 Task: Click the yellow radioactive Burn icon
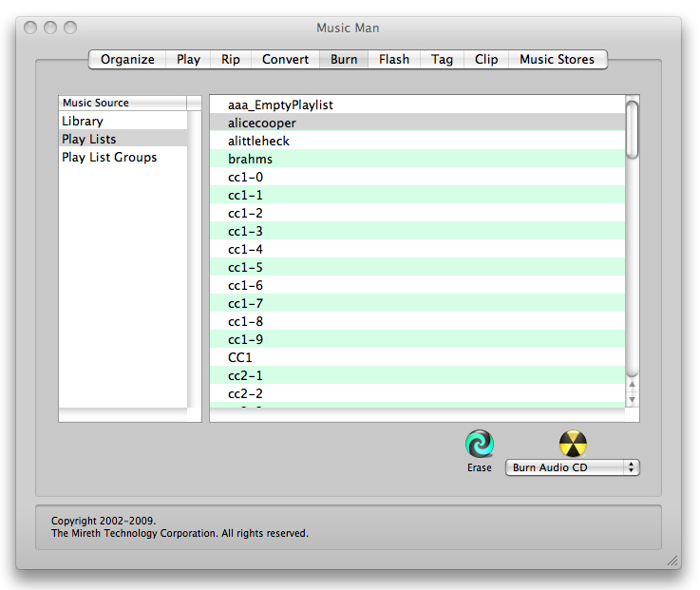pyautogui.click(x=573, y=444)
